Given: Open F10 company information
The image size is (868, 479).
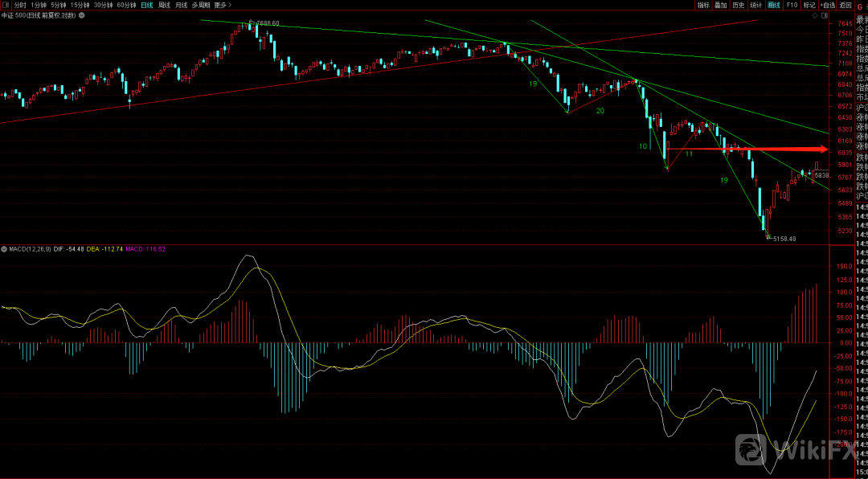Looking at the screenshot, I should (x=792, y=5).
